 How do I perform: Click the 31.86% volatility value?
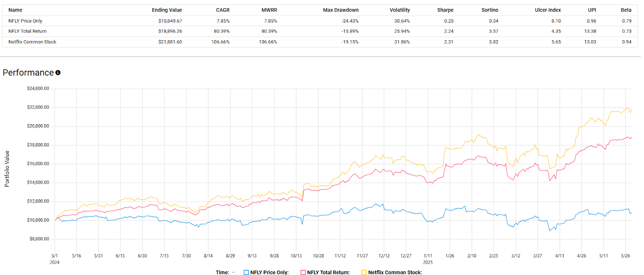(402, 42)
